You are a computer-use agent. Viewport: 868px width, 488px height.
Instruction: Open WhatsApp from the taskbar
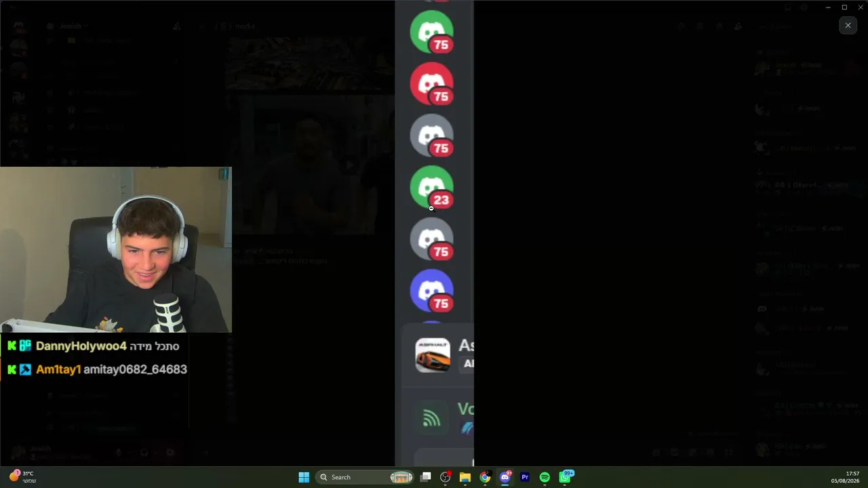click(x=566, y=477)
